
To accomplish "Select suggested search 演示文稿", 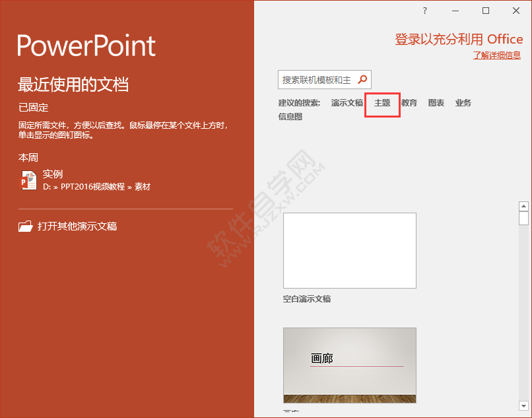I will [347, 103].
